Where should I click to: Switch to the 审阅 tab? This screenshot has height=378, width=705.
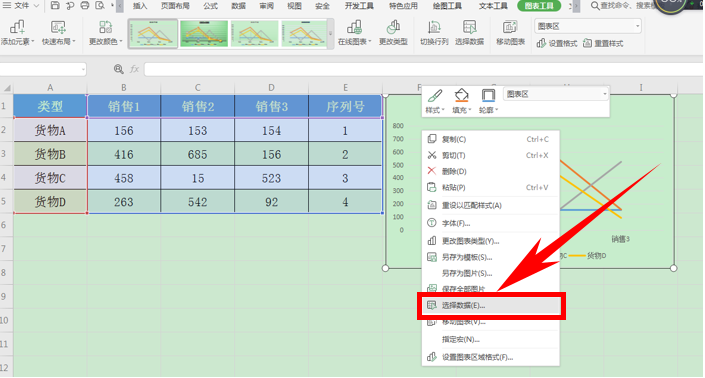pos(267,6)
